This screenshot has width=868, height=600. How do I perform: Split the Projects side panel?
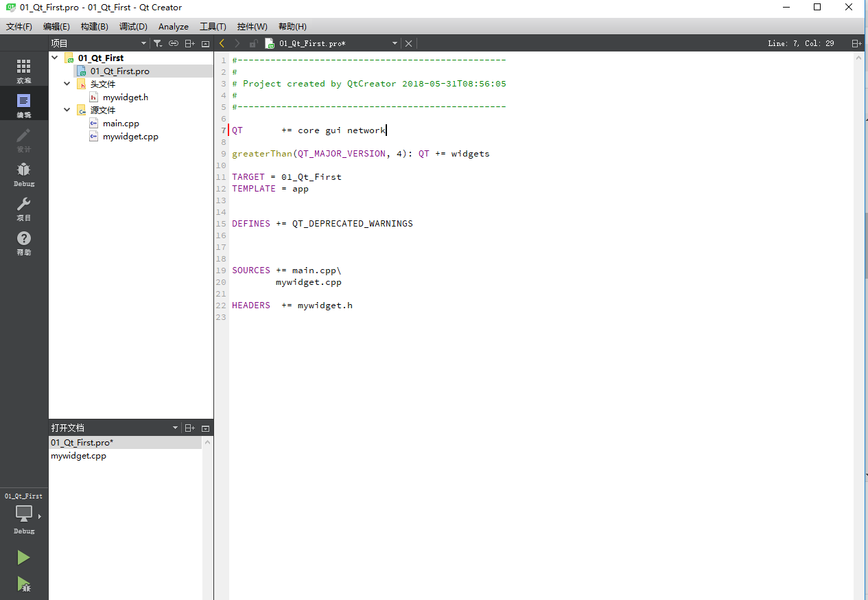pos(190,43)
